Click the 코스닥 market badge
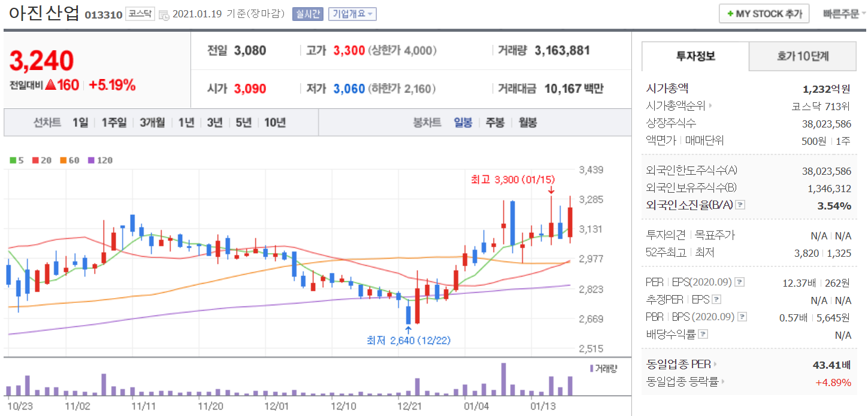This screenshot has height=416, width=868. pyautogui.click(x=140, y=14)
